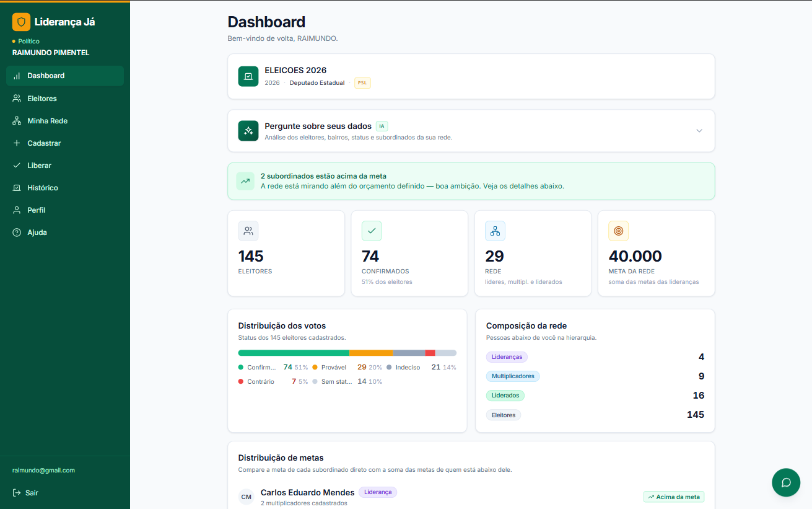Image resolution: width=812 pixels, height=509 pixels.
Task: Open the floating chat bubble icon
Action: [x=786, y=482]
